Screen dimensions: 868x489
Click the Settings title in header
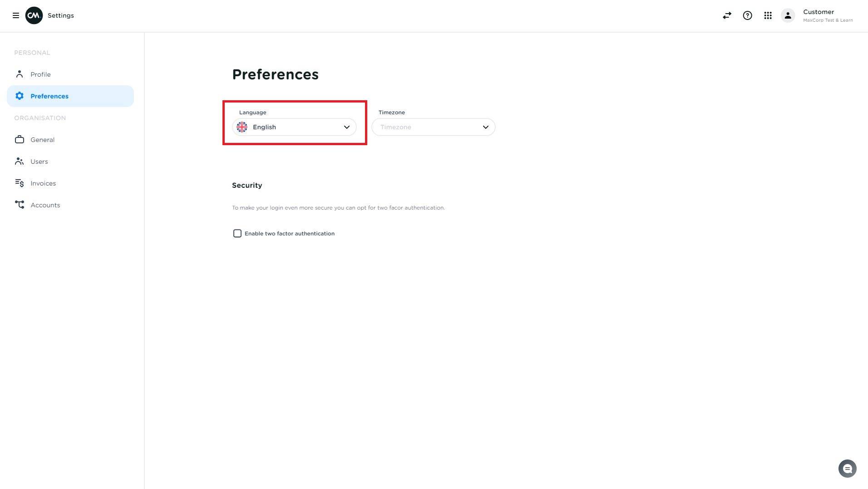coord(61,15)
